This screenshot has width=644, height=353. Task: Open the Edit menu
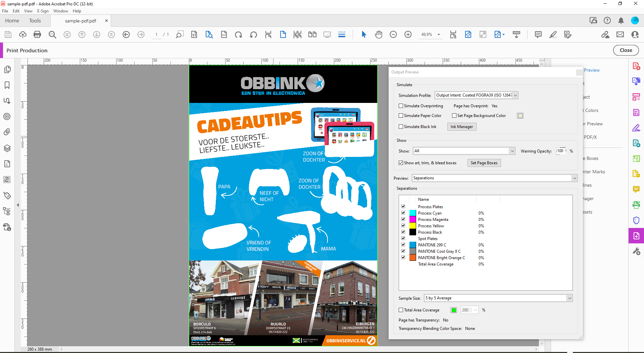[x=16, y=11]
